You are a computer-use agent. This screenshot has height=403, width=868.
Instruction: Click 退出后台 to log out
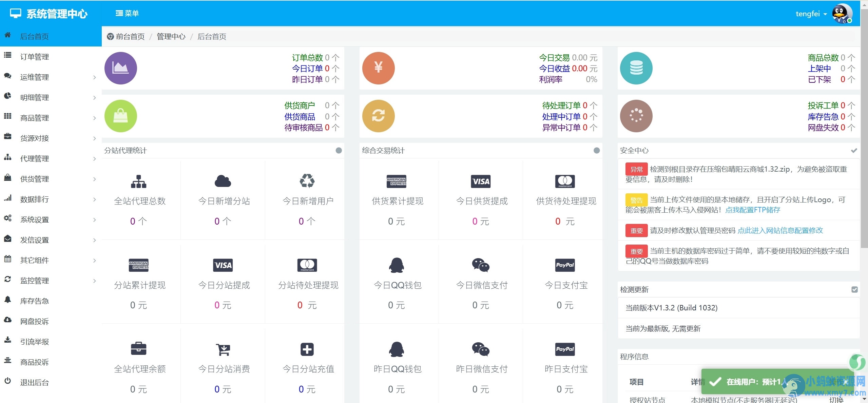(51, 382)
